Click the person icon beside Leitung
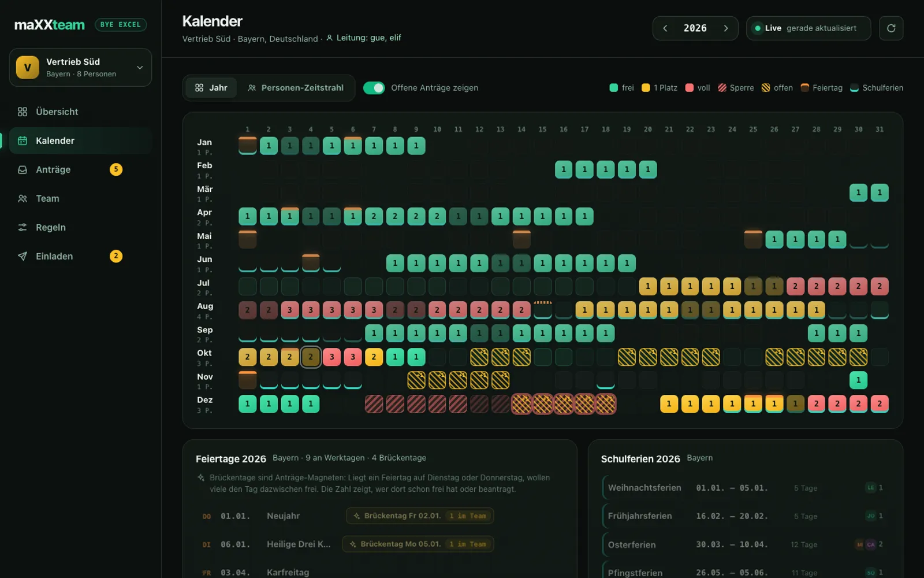 (x=330, y=38)
